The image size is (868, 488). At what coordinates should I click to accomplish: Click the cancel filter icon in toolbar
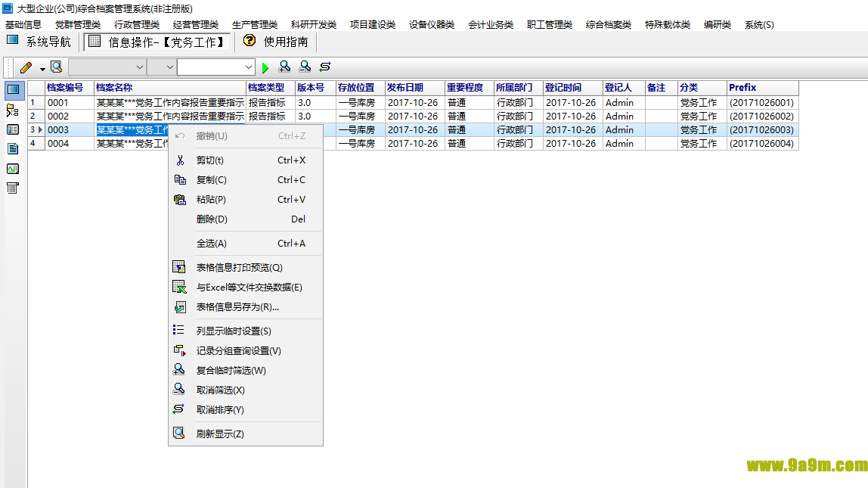click(305, 67)
